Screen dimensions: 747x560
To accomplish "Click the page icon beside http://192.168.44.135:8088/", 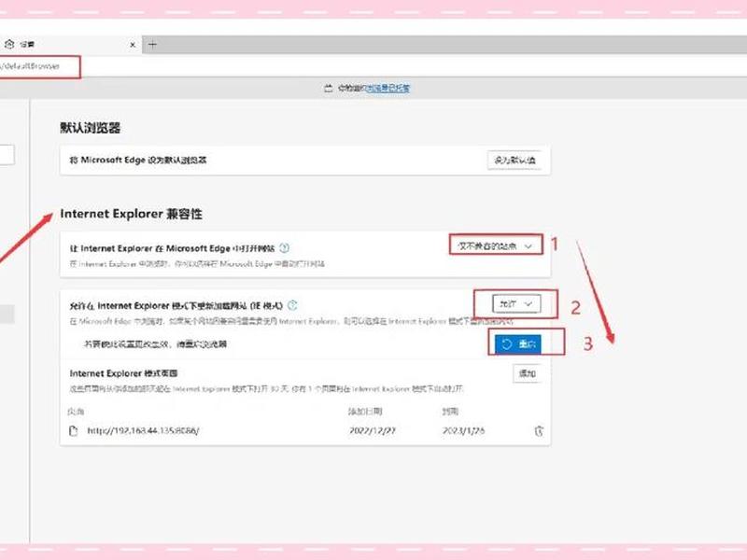I will [x=74, y=431].
